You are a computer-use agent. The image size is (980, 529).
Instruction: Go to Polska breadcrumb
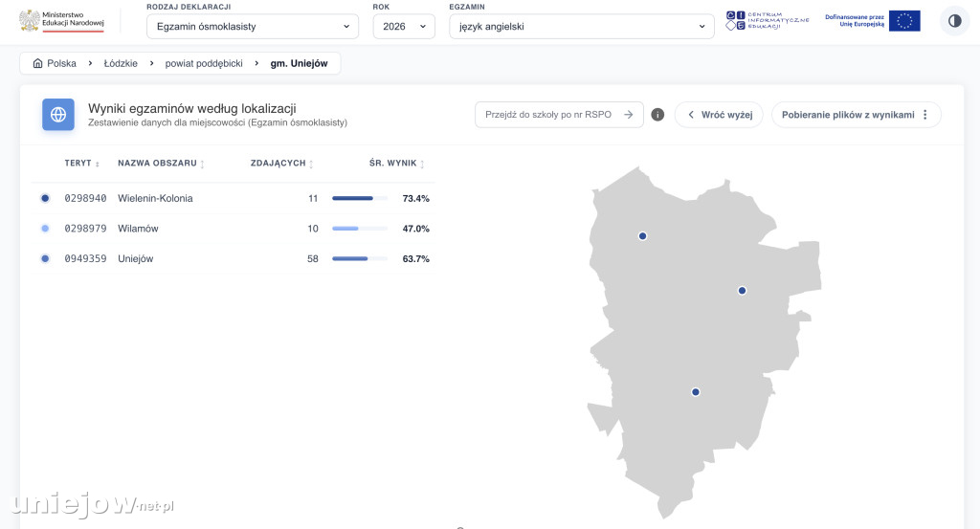coord(55,63)
